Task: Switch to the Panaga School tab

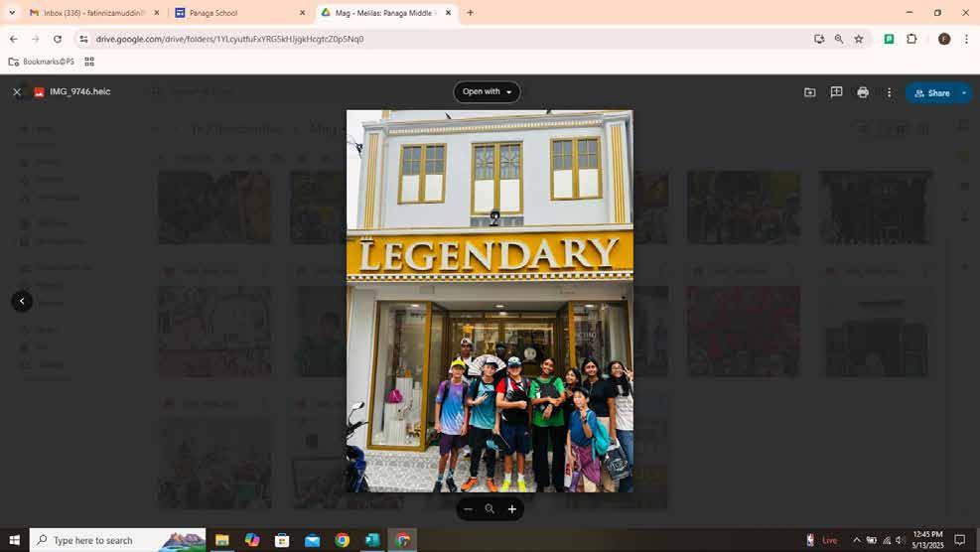Action: (x=240, y=13)
